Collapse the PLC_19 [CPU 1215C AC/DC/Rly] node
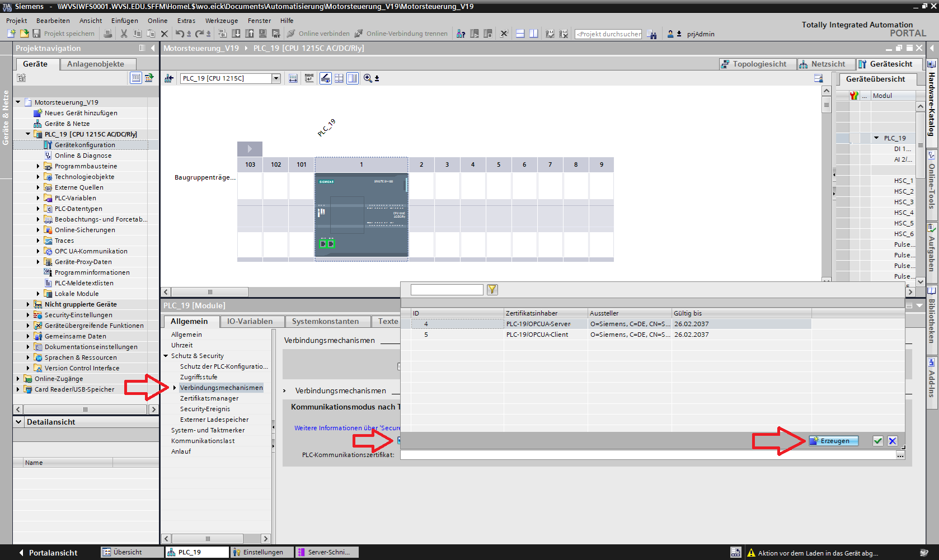Screen dimensions: 939x560 [28, 134]
